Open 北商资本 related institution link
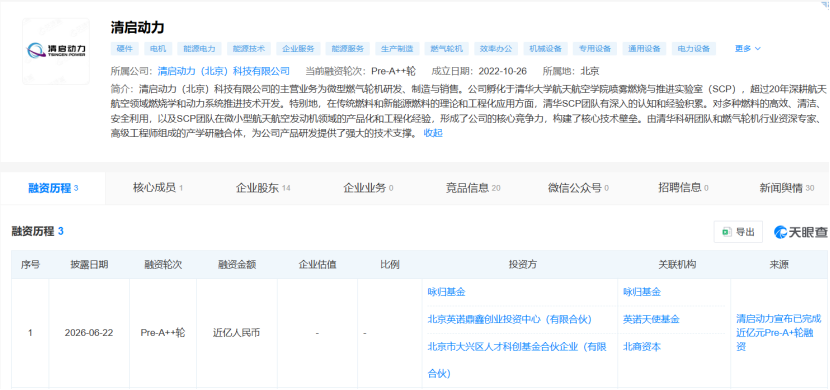This screenshot has width=830, height=390. [x=642, y=347]
